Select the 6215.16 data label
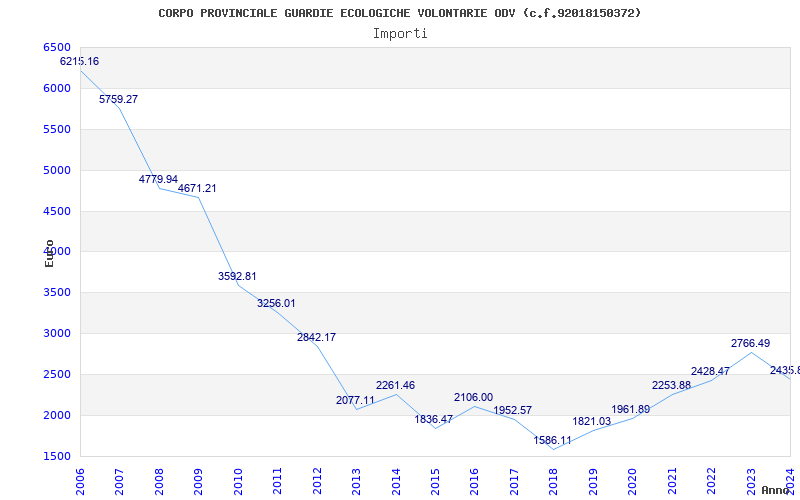Viewport: 800px width, 500px height. click(80, 61)
